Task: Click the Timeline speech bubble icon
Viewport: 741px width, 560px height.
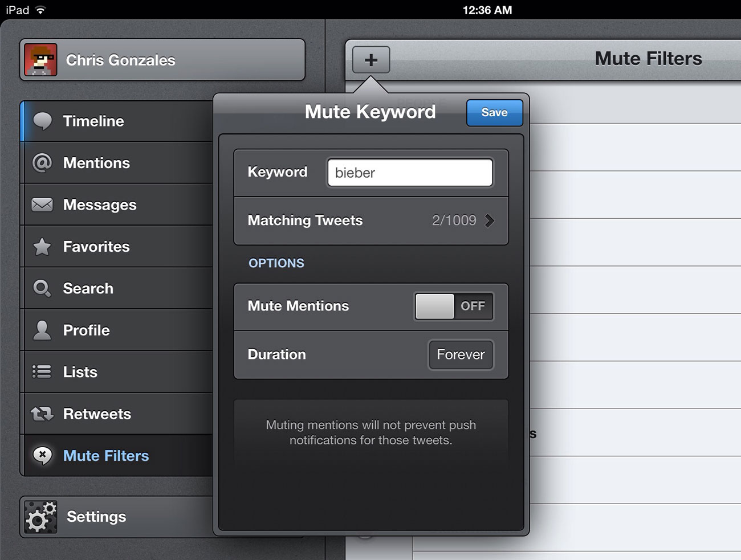Action: (42, 121)
